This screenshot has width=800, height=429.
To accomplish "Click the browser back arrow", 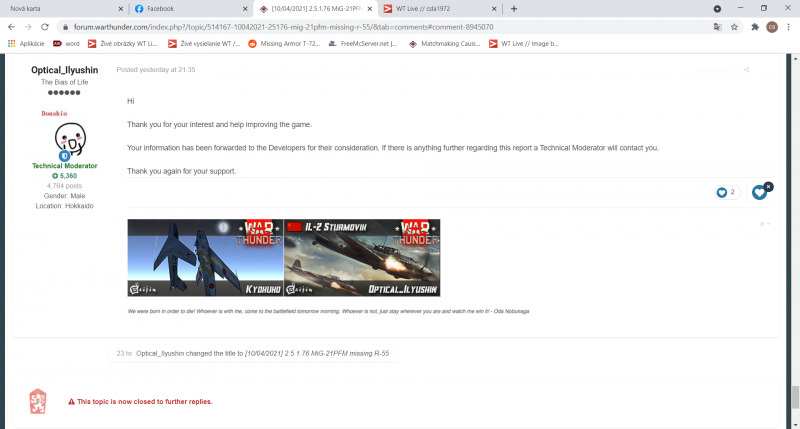I will pos(12,27).
